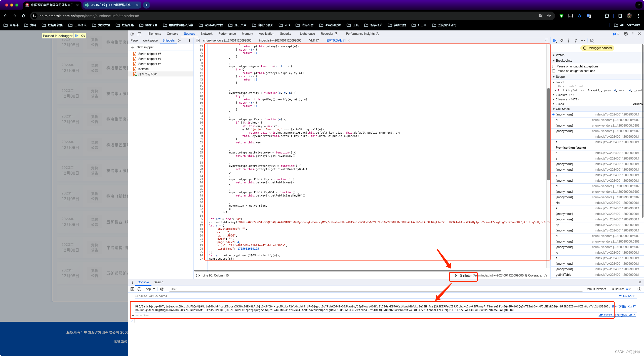Open Chrome extensions puzzle icon

tap(607, 16)
